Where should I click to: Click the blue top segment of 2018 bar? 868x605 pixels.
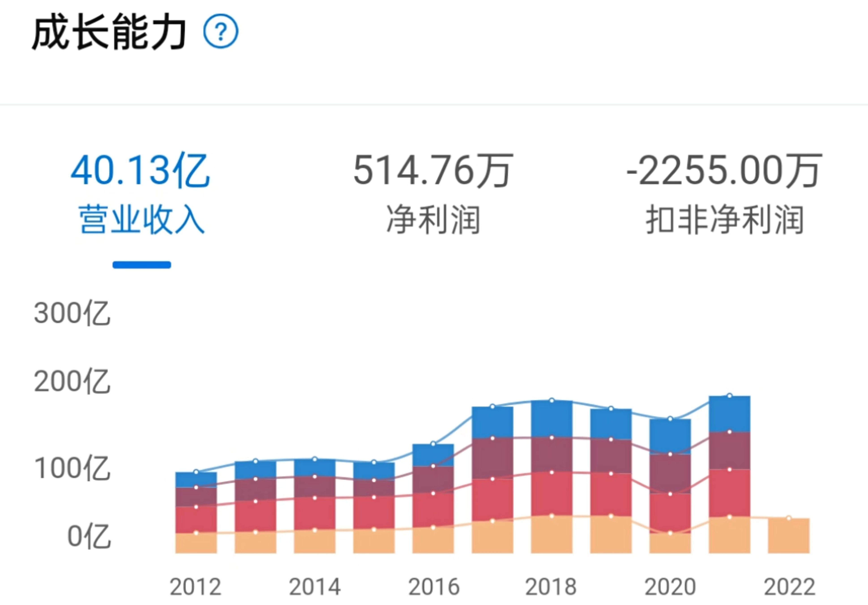tap(552, 419)
